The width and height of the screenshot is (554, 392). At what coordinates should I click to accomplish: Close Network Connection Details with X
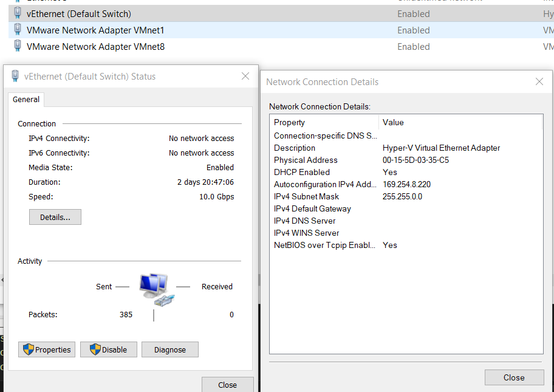pyautogui.click(x=539, y=81)
